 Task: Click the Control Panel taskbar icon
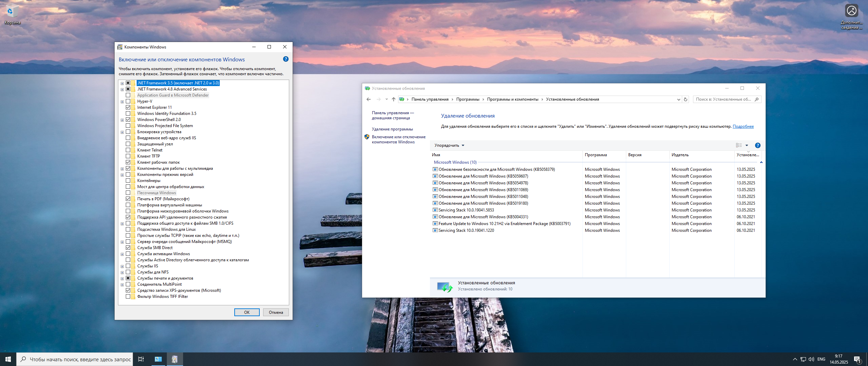pyautogui.click(x=158, y=359)
